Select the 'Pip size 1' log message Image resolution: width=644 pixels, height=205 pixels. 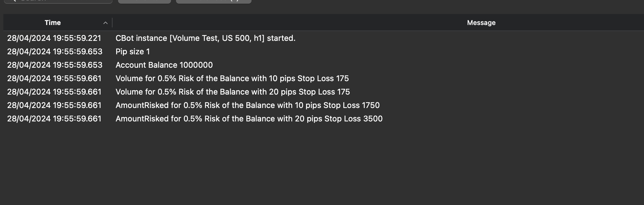[x=133, y=52]
